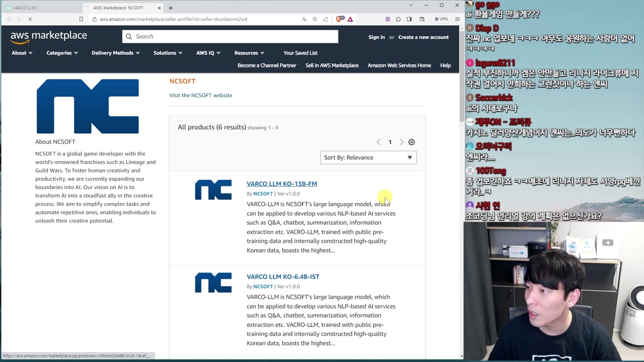The image size is (644, 362).
Task: Click the purple M extension icon
Action: pos(388,19)
